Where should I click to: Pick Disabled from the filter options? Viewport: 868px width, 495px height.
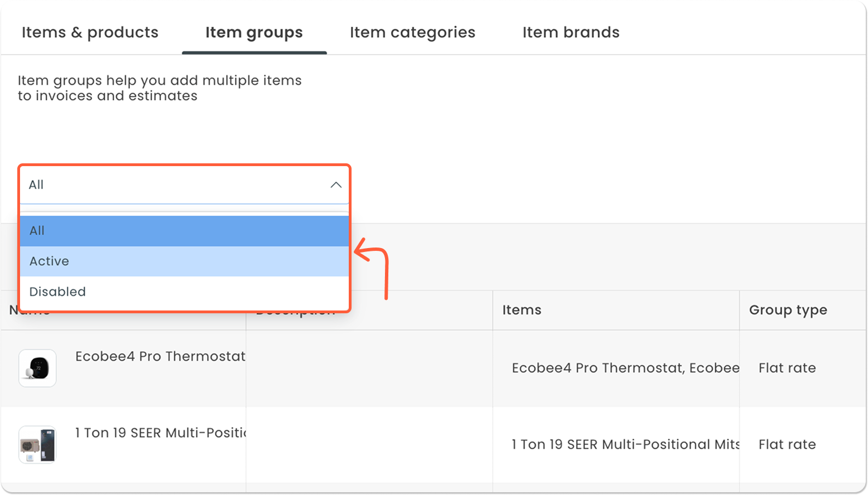coord(184,292)
